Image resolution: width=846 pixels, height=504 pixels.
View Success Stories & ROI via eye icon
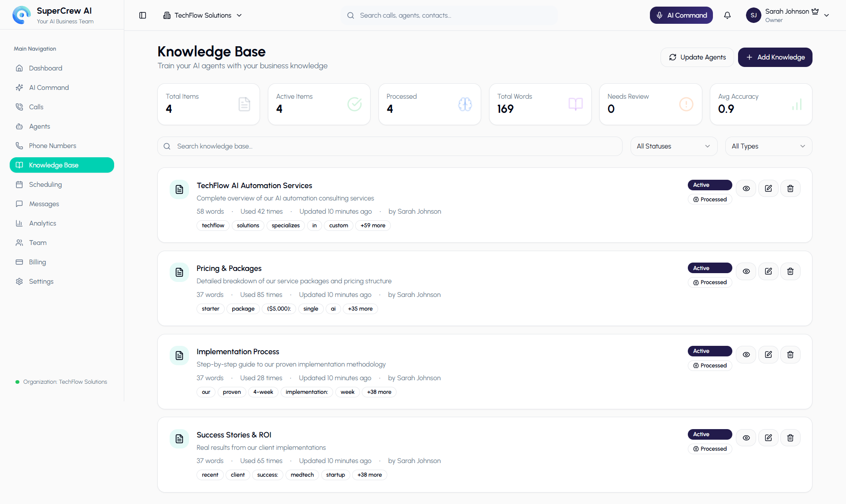click(746, 438)
